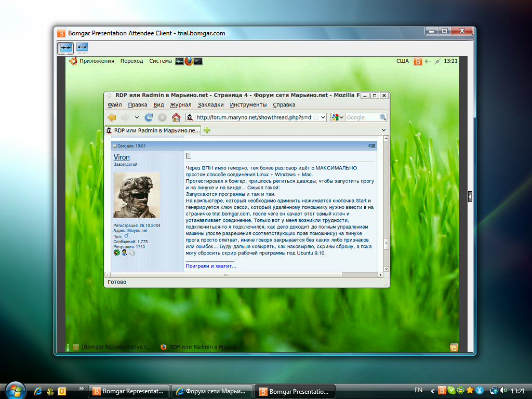Open the Переход panel menu
Screen dimensions: 532x399
click(x=131, y=61)
